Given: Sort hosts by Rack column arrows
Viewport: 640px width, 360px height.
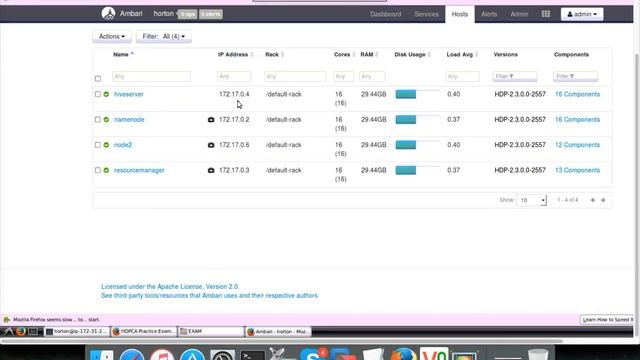Looking at the screenshot, I should (282, 55).
